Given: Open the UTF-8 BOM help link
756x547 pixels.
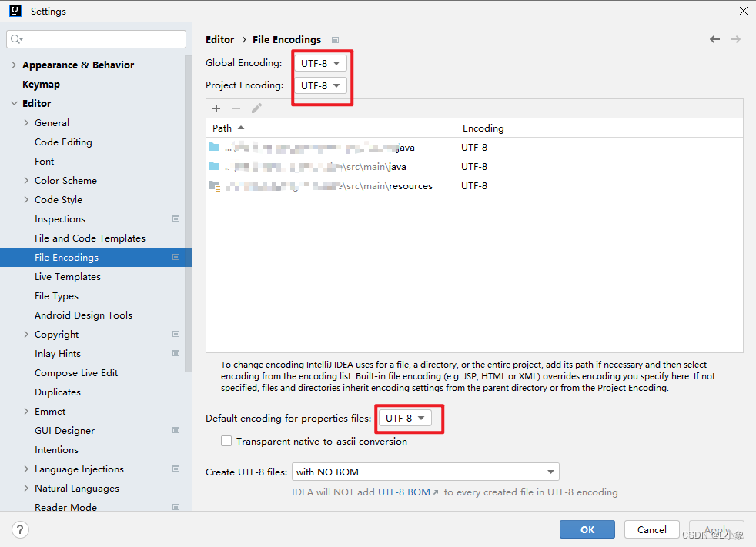Looking at the screenshot, I should [408, 492].
